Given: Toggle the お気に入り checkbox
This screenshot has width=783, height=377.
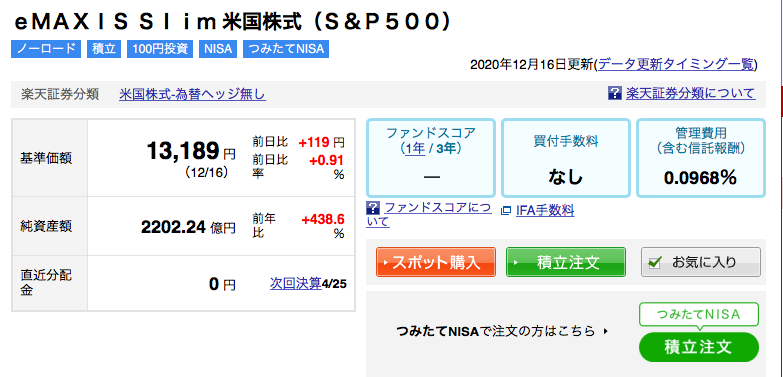Looking at the screenshot, I should (x=654, y=262).
